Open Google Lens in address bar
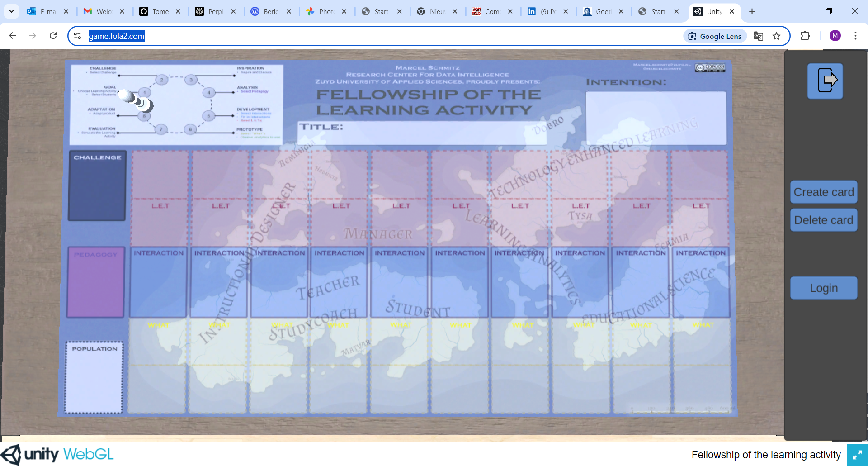This screenshot has height=466, width=868. 715,36
